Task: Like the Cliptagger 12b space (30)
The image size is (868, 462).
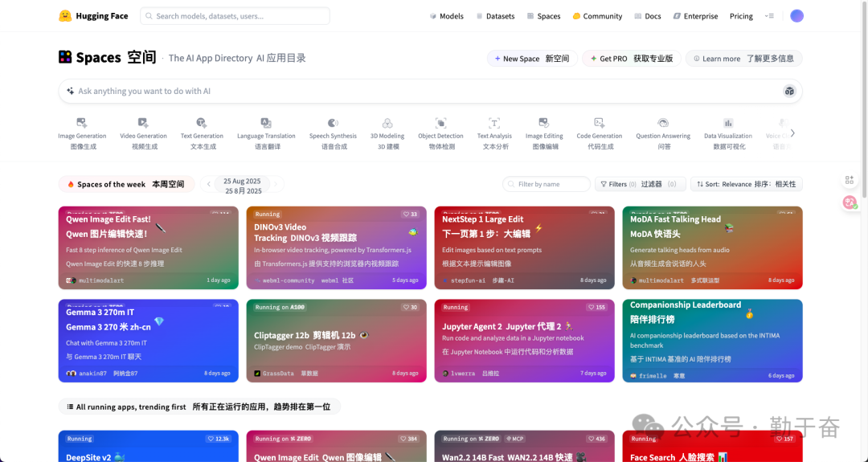Action: pos(410,307)
